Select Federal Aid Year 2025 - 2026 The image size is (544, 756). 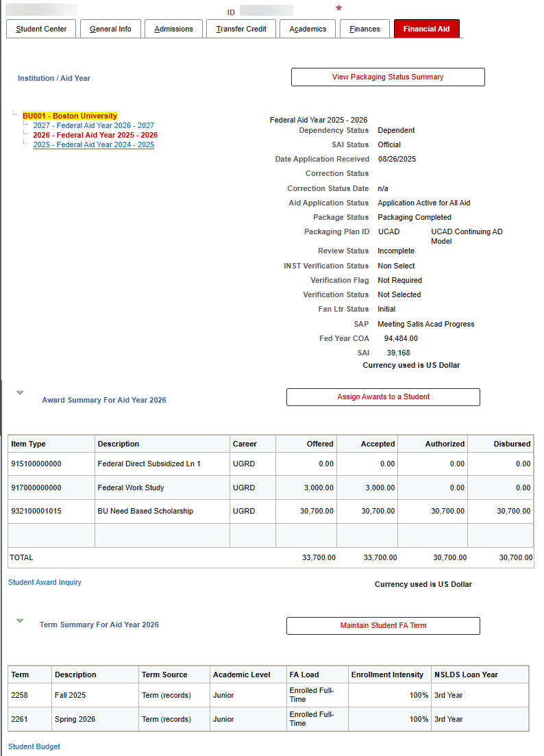coord(95,135)
